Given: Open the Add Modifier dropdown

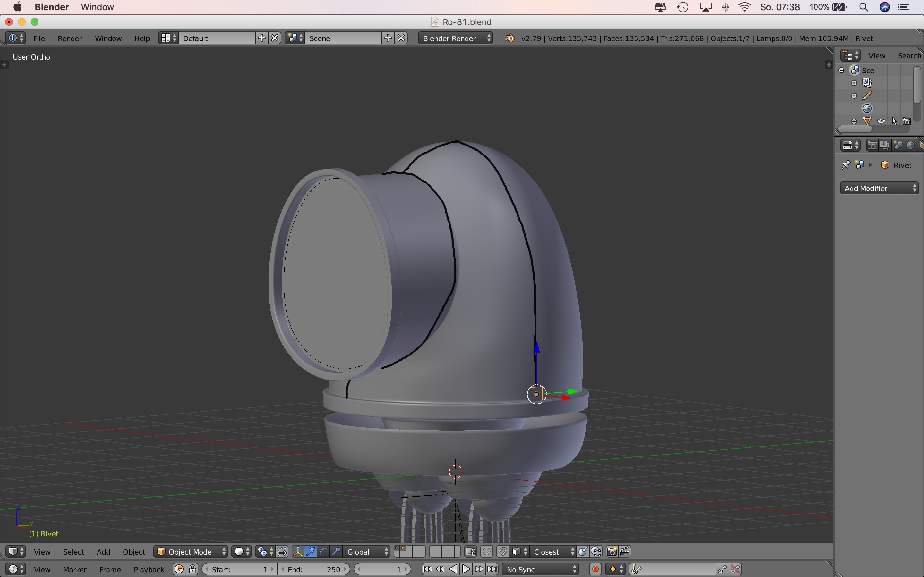Looking at the screenshot, I should click(x=879, y=188).
